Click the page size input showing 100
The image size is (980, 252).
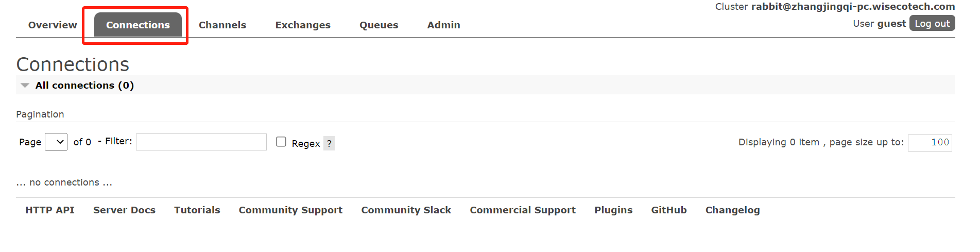point(930,143)
